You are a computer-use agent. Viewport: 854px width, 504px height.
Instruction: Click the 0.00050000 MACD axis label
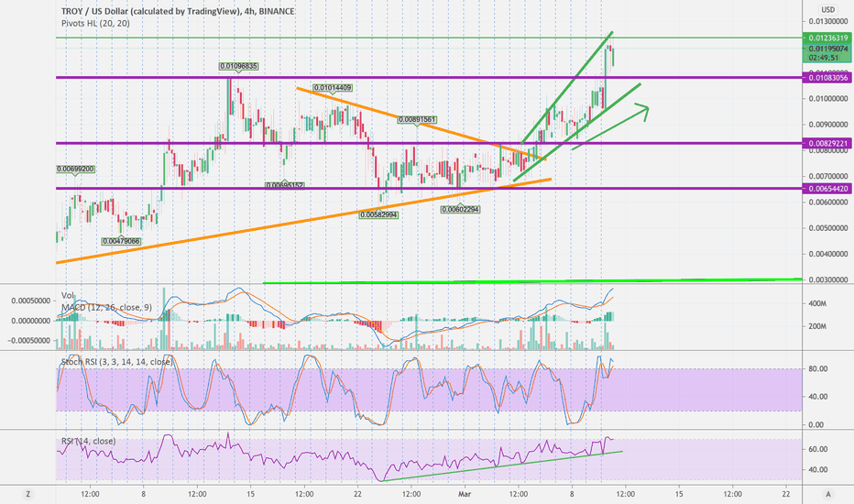click(31, 301)
